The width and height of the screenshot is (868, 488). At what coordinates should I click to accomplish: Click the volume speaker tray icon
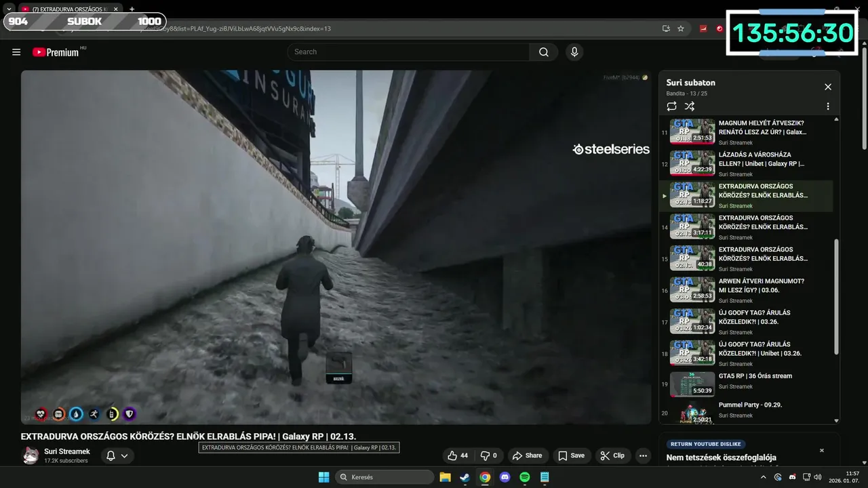(x=818, y=477)
